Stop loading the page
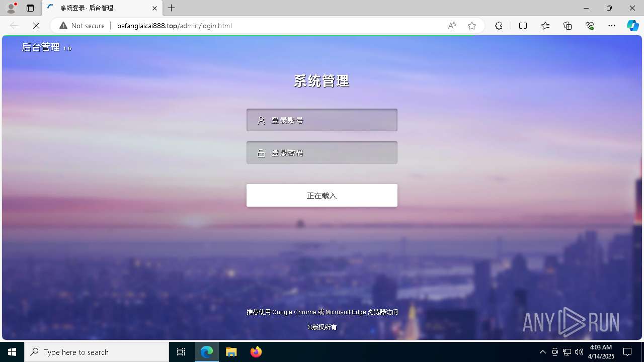 (36, 26)
